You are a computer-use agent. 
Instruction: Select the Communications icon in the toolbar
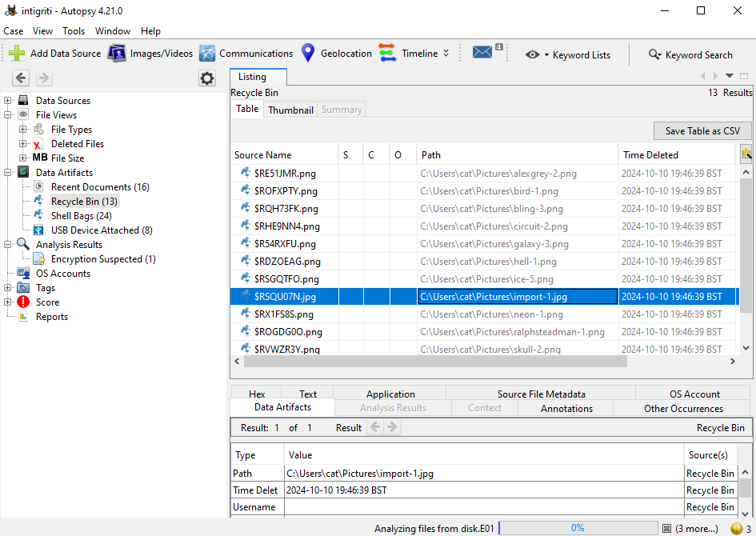tap(207, 53)
